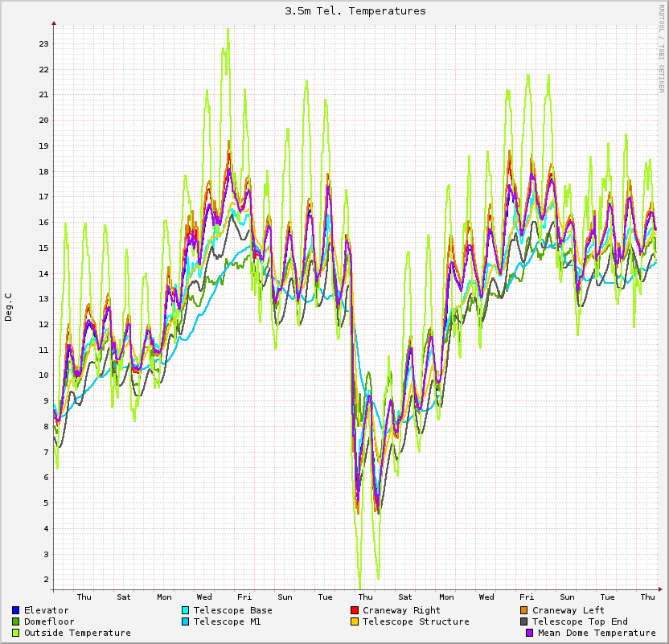The height and width of the screenshot is (644, 669).
Task: Click the 10 tick on the y-axis
Action: (x=43, y=375)
